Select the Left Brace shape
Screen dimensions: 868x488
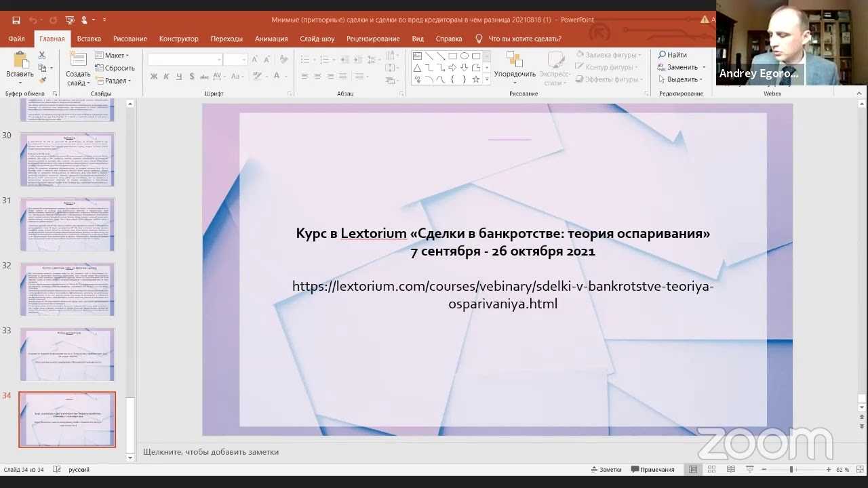tap(452, 79)
